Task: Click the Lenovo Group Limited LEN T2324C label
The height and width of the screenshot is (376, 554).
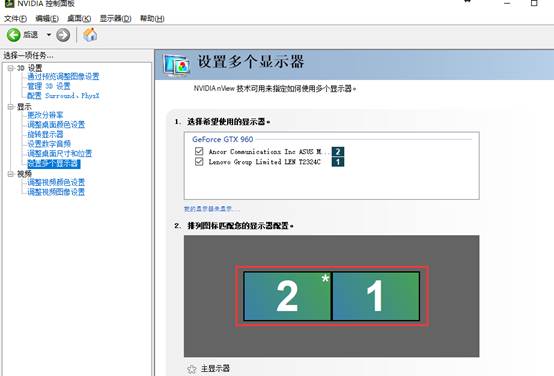Action: [264, 162]
